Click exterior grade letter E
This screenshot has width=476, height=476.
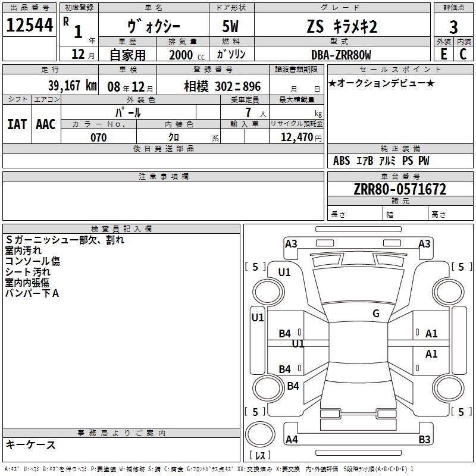click(x=444, y=54)
